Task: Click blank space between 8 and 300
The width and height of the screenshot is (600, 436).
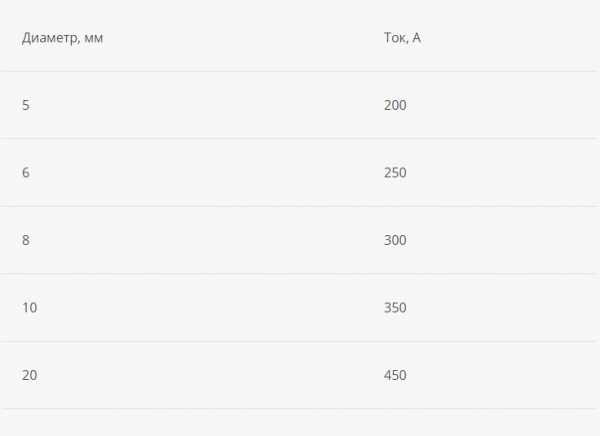Action: (x=207, y=240)
